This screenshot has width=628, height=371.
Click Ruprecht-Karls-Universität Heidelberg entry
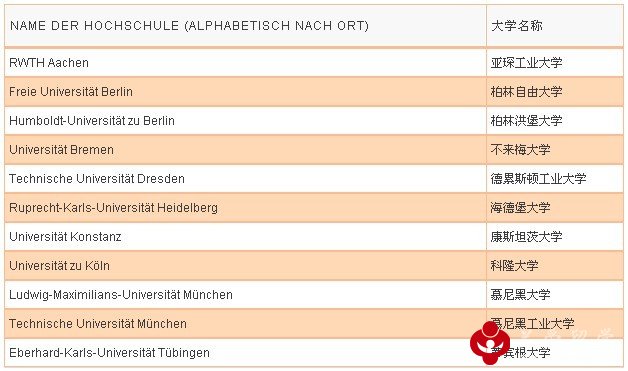(x=113, y=208)
